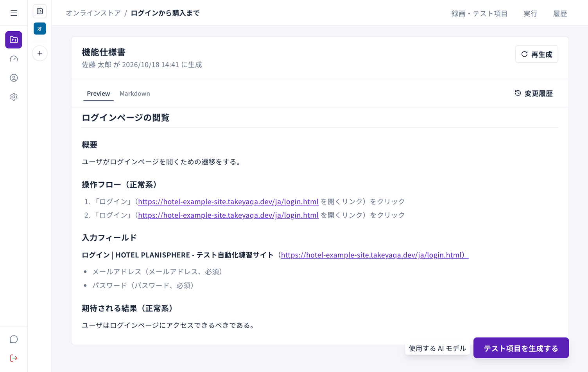Click 佐藤 太郎 generation timestamp text
The image size is (588, 372).
[142, 65]
